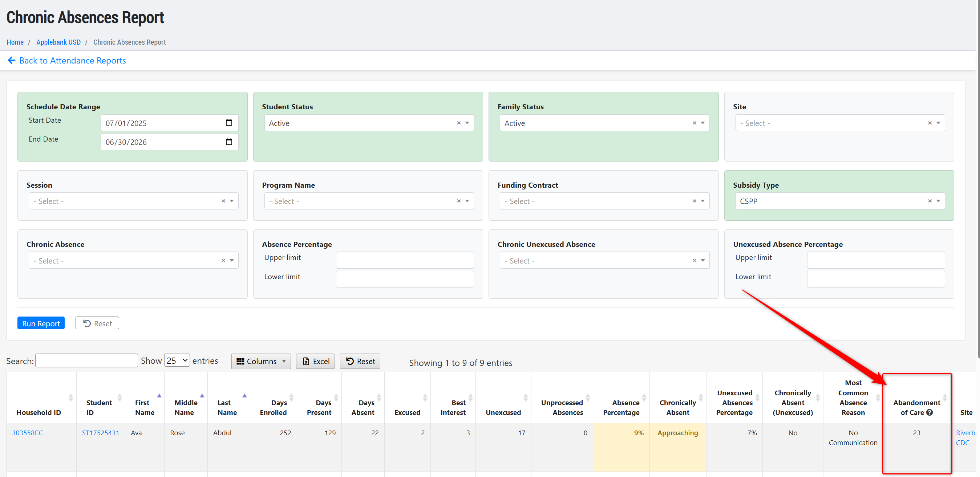This screenshot has height=477, width=980.
Task: Go to the Home breadcrumb
Action: point(15,42)
